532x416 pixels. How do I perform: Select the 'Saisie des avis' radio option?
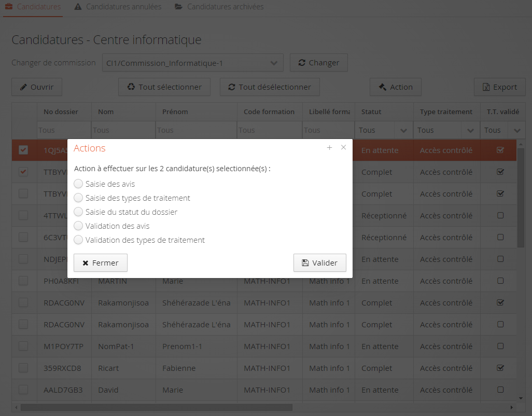78,184
